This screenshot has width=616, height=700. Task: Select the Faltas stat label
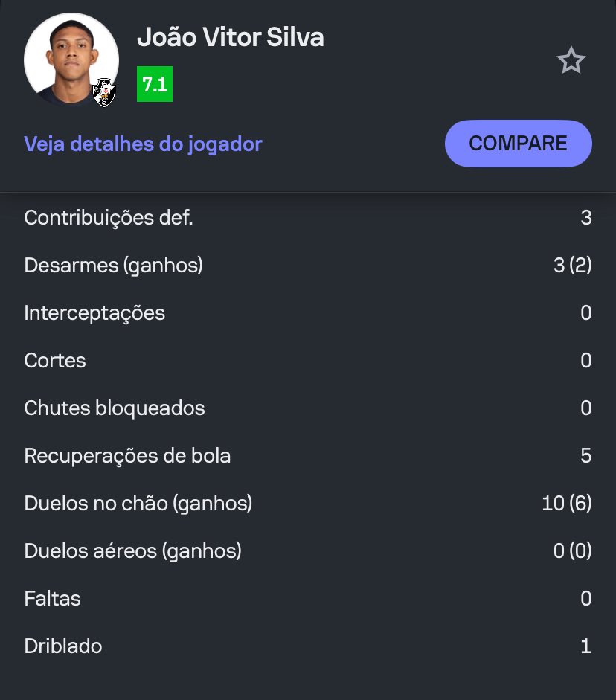point(52,599)
